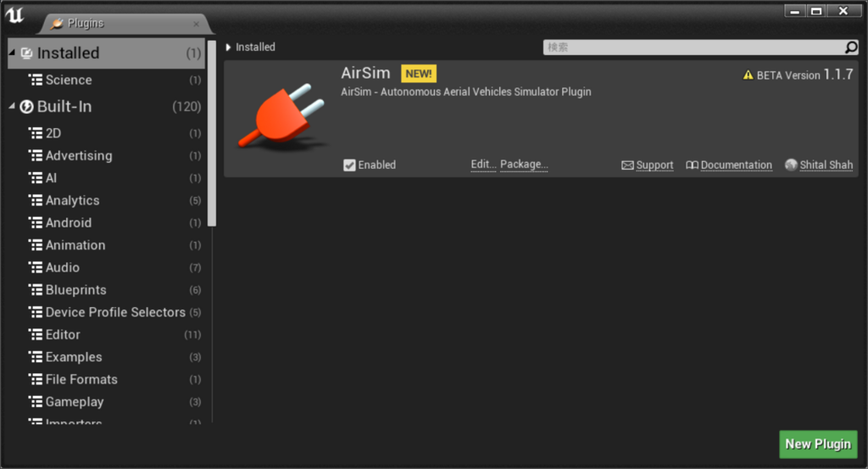Click the category list scrollbar thumb
Screen dimensions: 868x469
211,133
